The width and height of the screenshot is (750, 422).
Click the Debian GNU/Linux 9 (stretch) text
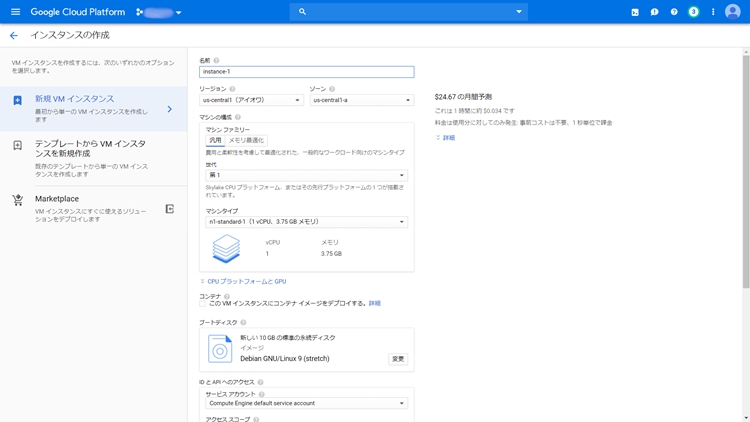click(x=285, y=358)
